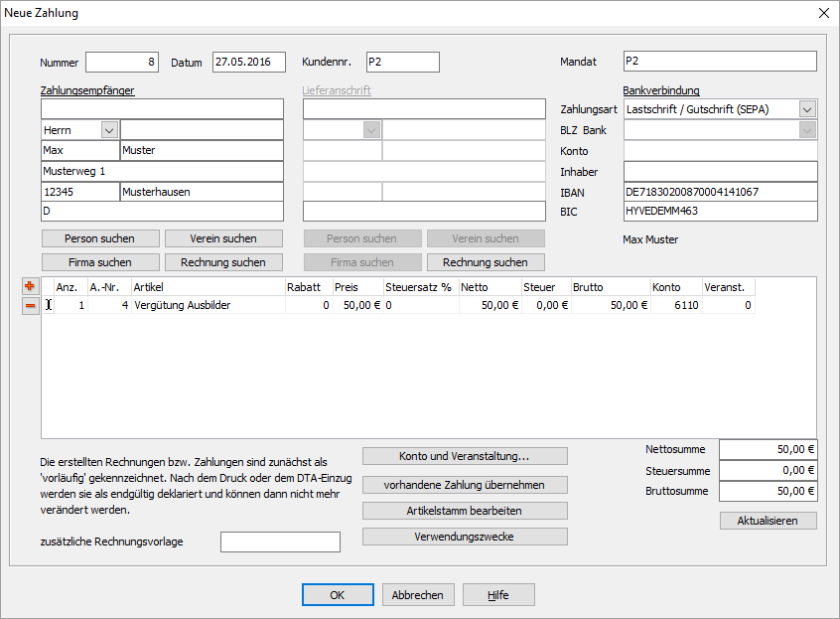
Task: Click the Anz. column header
Action: click(x=70, y=287)
